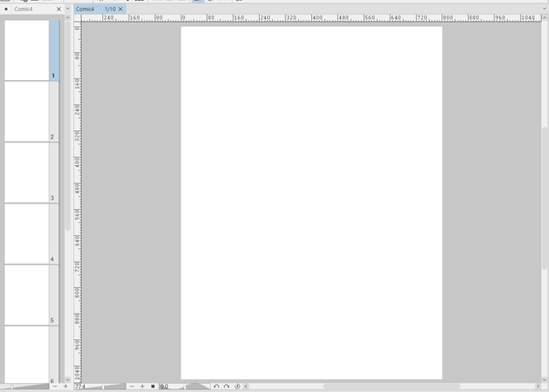Expand the tab list chevron beside Comic4

(67, 9)
